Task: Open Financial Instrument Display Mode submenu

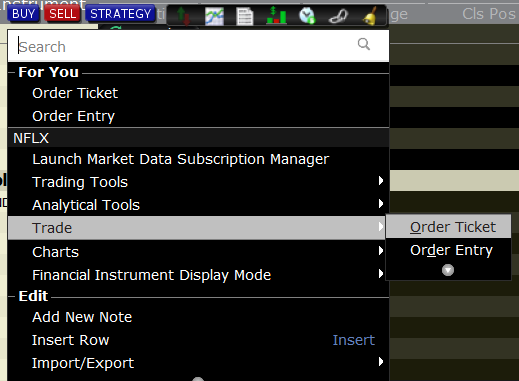Action: coord(198,275)
